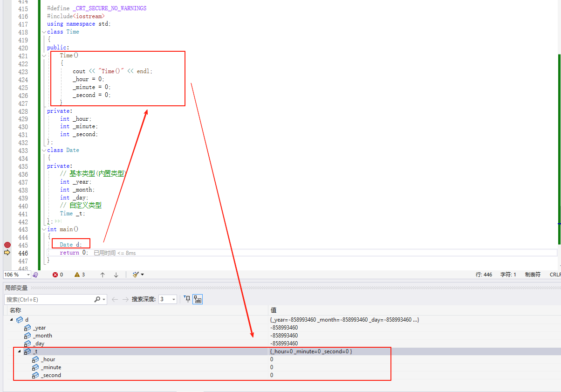Click field icon of _year row
This screenshot has width=561, height=392.
coord(27,328)
